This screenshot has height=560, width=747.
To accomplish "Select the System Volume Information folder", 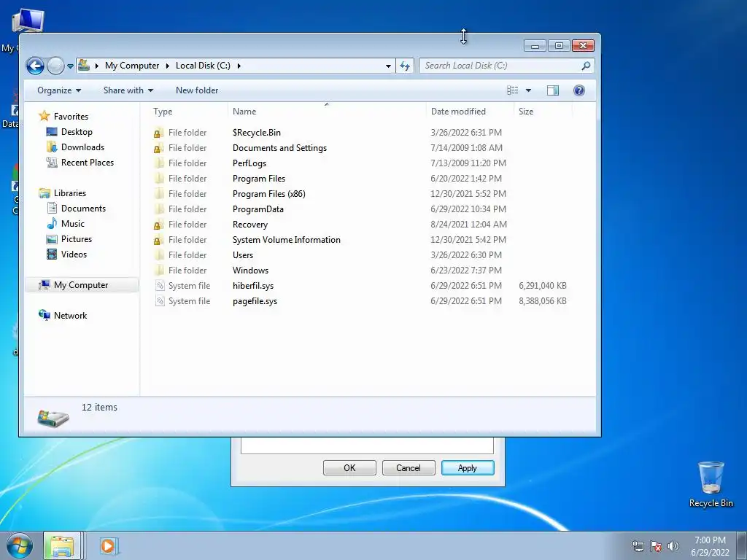I will pyautogui.click(x=286, y=239).
